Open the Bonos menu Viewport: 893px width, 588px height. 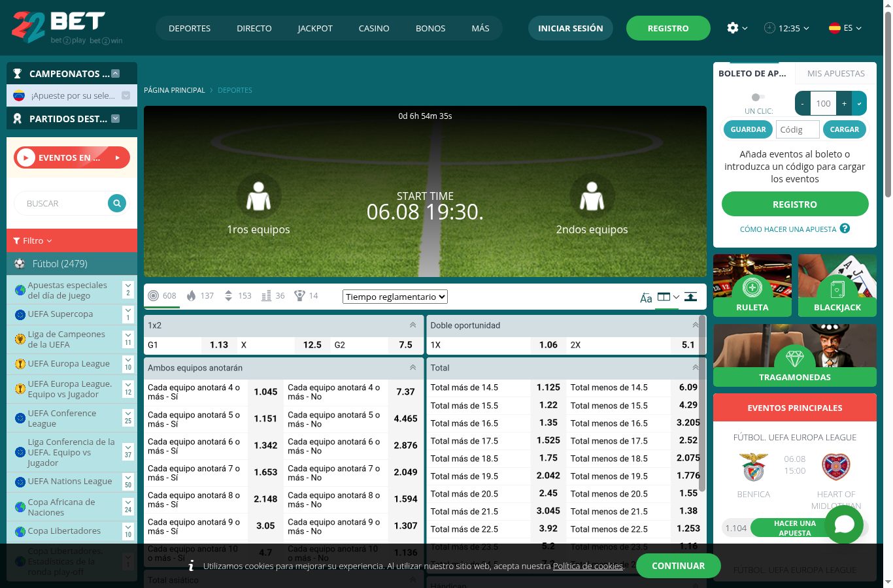430,28
